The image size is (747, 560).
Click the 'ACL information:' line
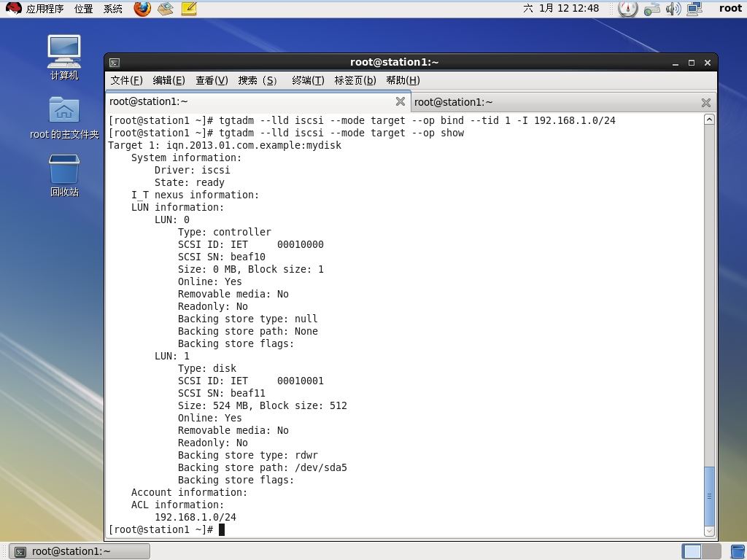[178, 505]
